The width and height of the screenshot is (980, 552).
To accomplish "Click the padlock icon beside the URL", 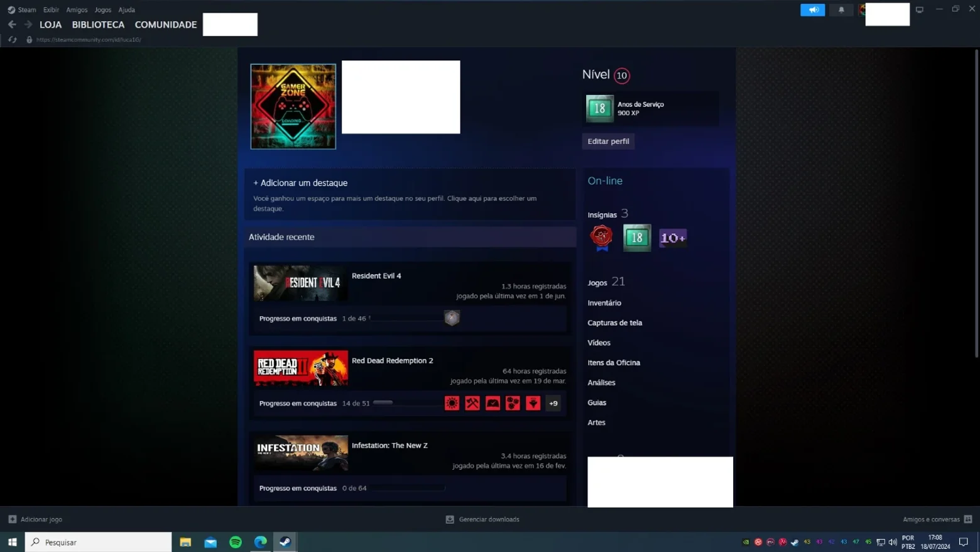I will coord(29,40).
